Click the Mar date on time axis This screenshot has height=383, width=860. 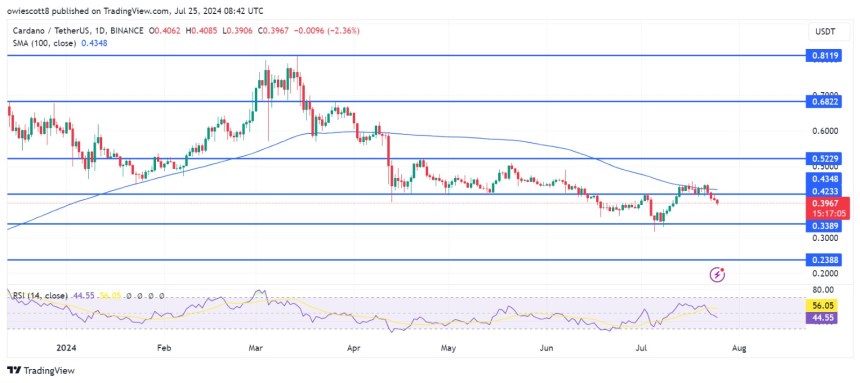(x=254, y=347)
